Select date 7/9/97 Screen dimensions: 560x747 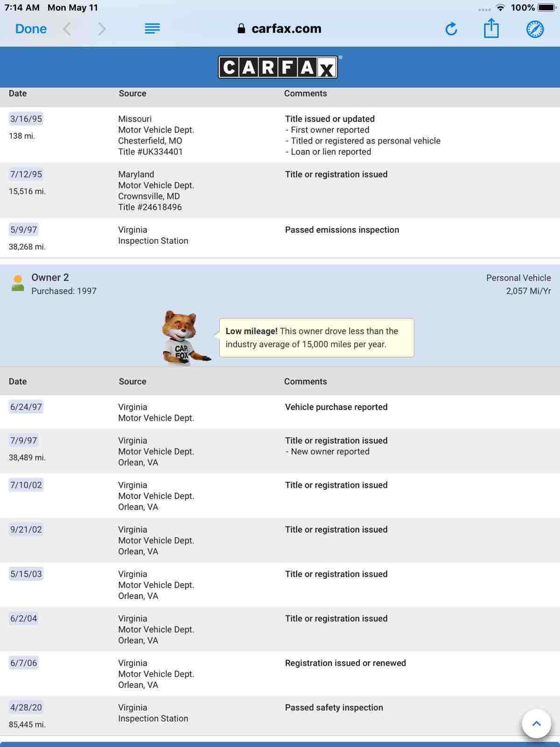[x=23, y=440]
